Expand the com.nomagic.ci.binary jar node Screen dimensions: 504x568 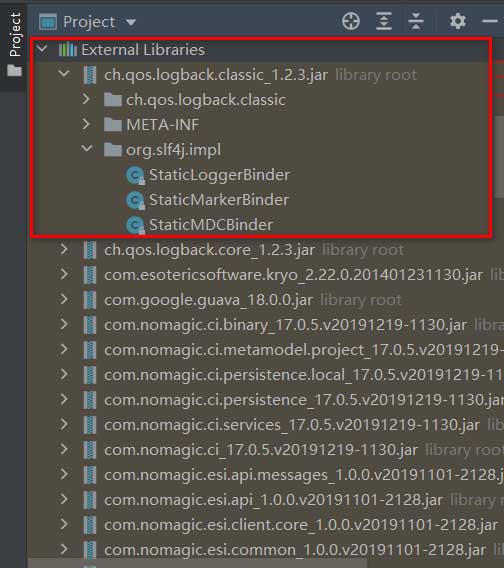tap(64, 324)
